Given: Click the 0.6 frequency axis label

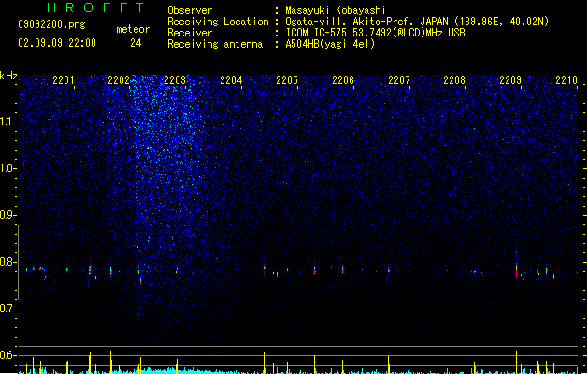Looking at the screenshot, I should click(7, 355).
